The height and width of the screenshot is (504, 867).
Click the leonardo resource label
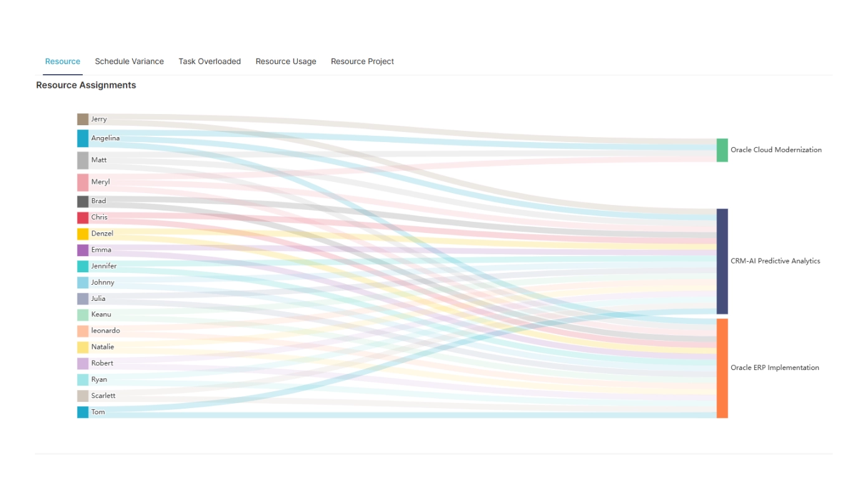click(105, 331)
